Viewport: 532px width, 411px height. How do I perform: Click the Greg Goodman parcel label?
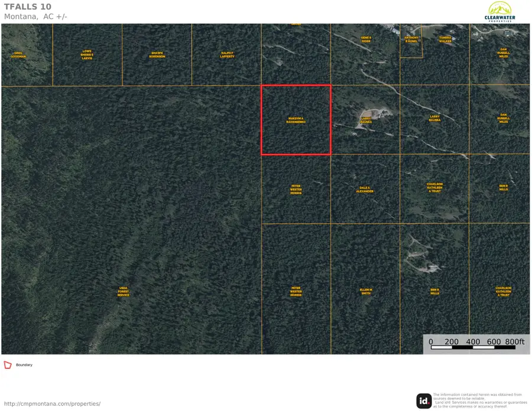click(x=18, y=55)
